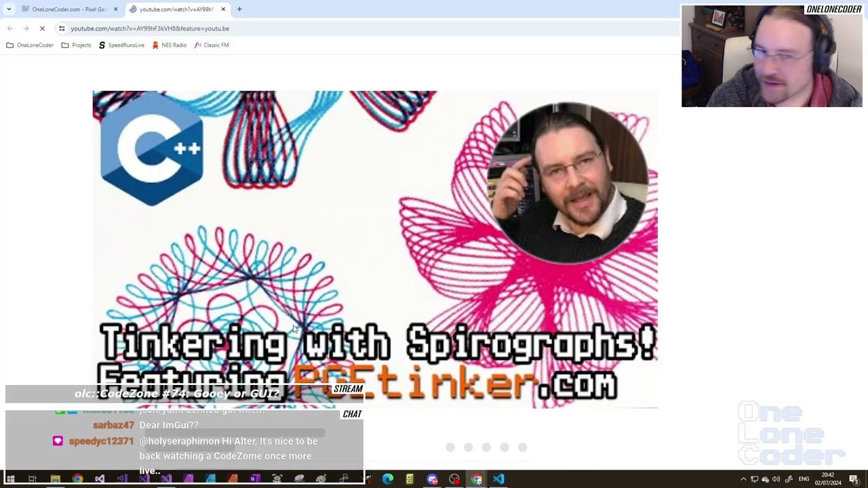This screenshot has width=868, height=488.
Task: Open the clock showing 20:42
Action: point(828,479)
